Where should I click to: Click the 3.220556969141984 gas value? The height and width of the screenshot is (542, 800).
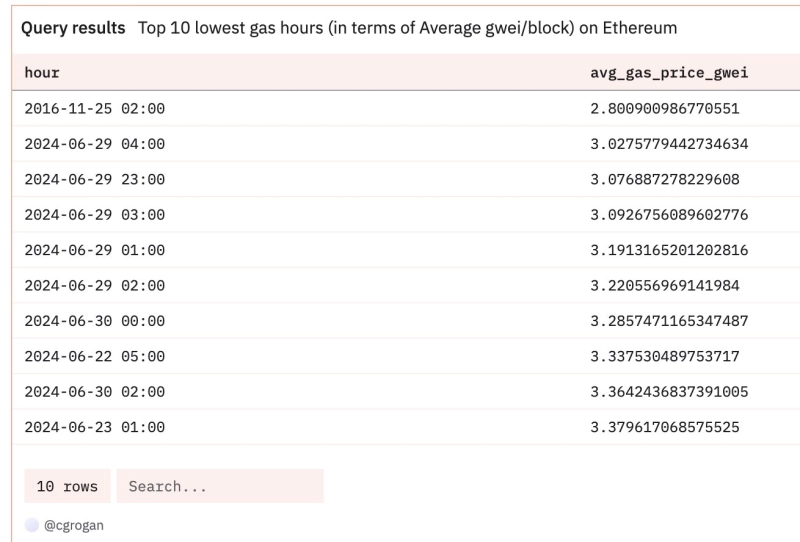665,285
